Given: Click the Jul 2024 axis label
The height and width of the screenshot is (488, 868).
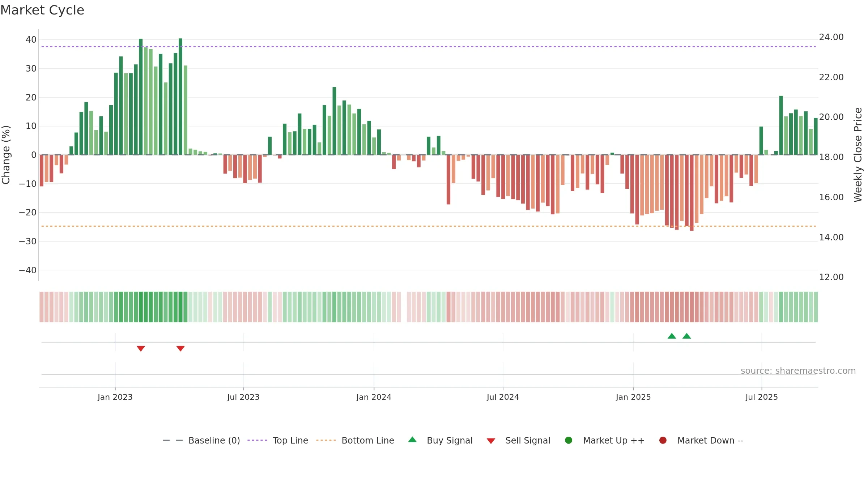Looking at the screenshot, I should [503, 397].
